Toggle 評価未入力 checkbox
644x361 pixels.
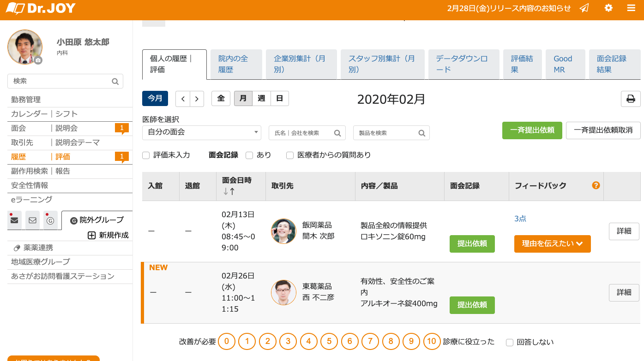click(x=146, y=155)
